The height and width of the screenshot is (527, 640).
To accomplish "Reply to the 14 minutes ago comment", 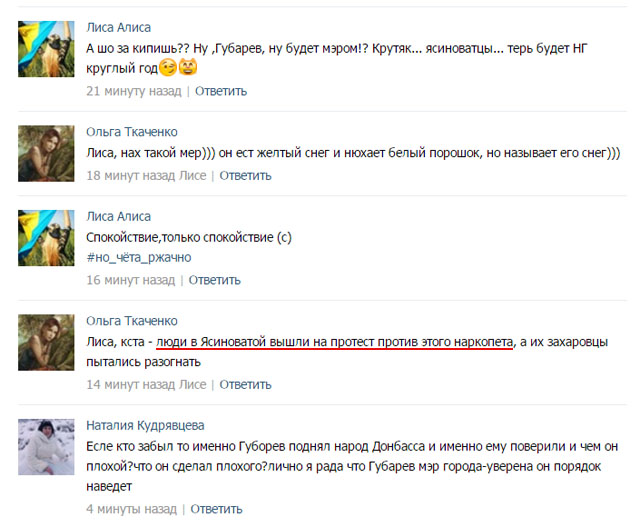I will coord(245,385).
